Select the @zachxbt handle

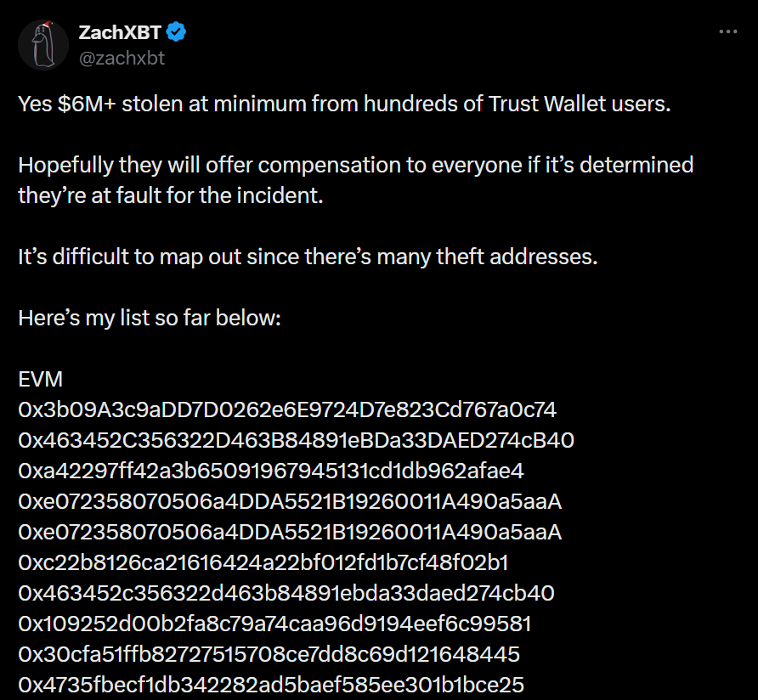point(120,59)
